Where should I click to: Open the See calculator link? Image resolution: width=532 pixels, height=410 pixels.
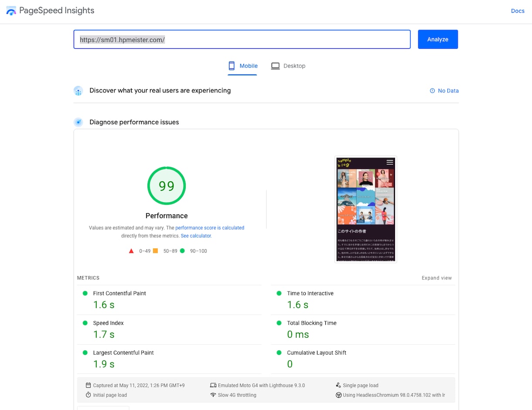click(x=196, y=236)
